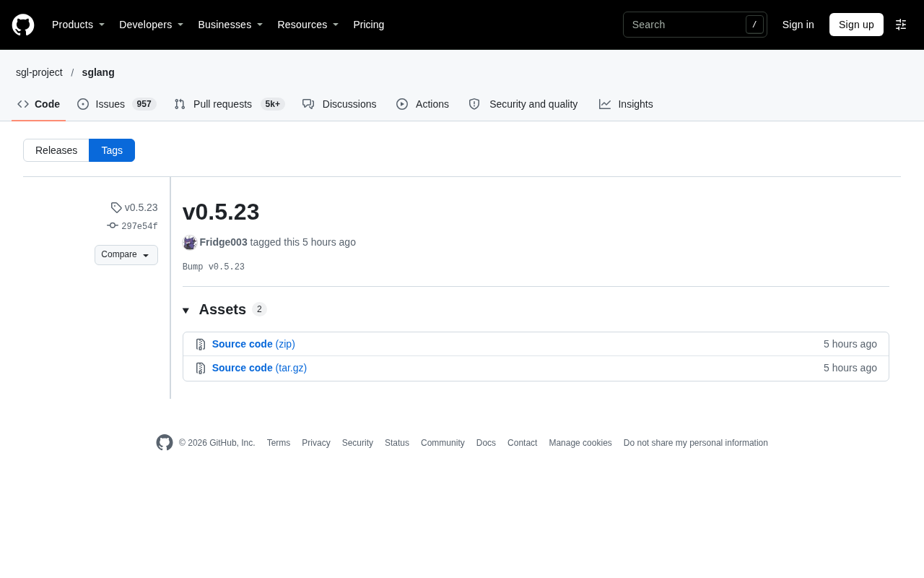924x578 pixels.
Task: Download Source code (tar.gz)
Action: tap(259, 368)
